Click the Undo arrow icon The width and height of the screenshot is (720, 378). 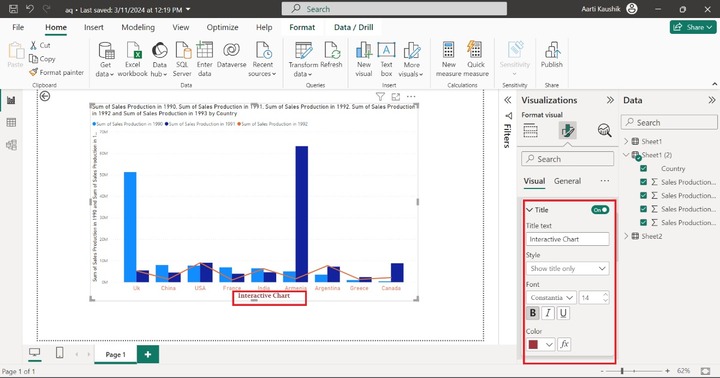(x=30, y=9)
